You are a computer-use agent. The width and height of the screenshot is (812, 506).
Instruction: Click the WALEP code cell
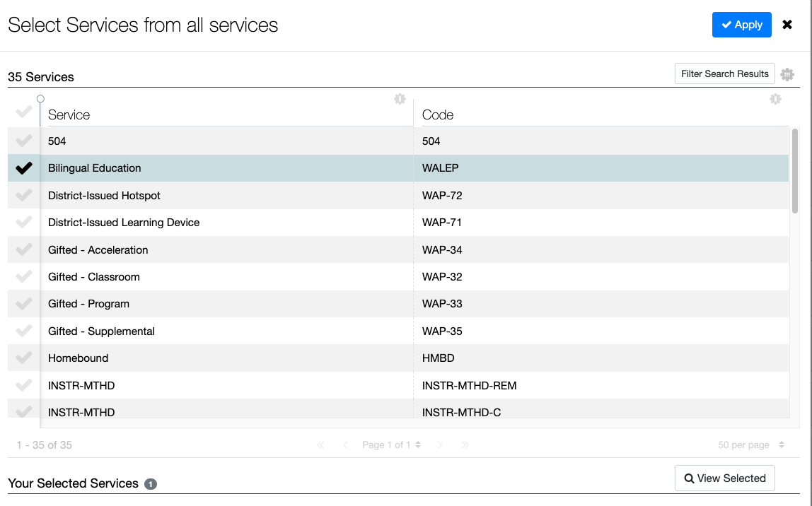click(x=440, y=168)
